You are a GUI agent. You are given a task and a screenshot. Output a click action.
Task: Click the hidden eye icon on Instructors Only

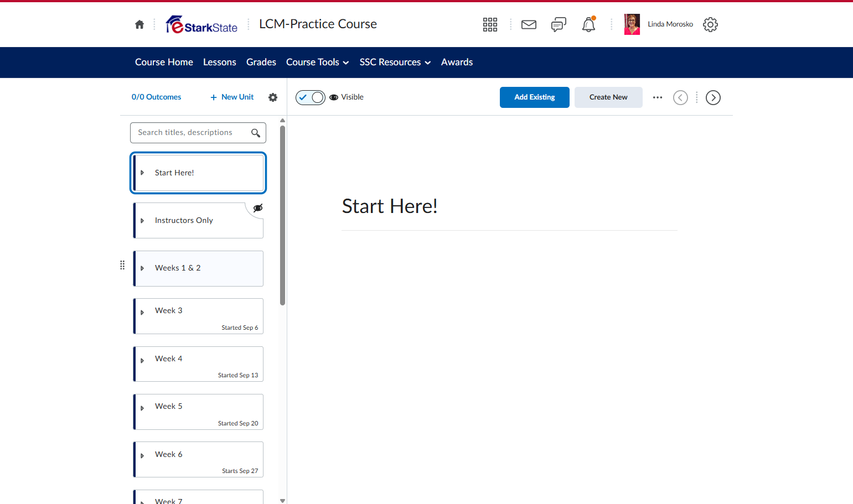258,208
